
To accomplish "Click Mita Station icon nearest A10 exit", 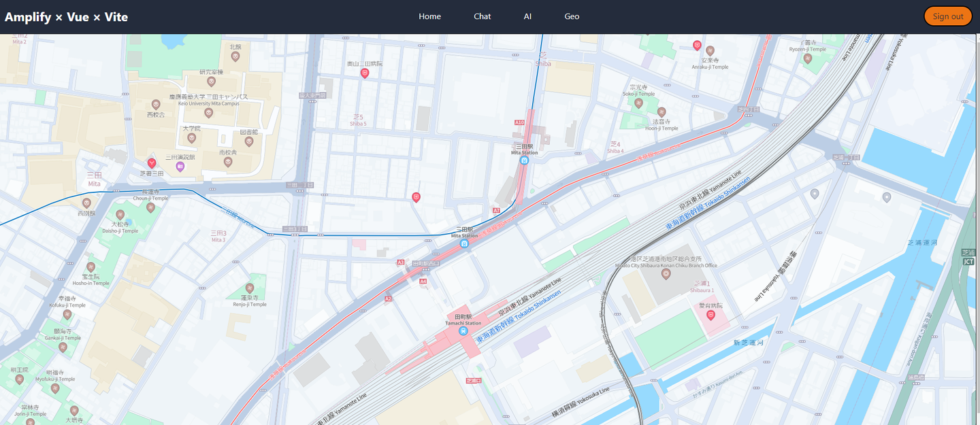I will point(524,160).
